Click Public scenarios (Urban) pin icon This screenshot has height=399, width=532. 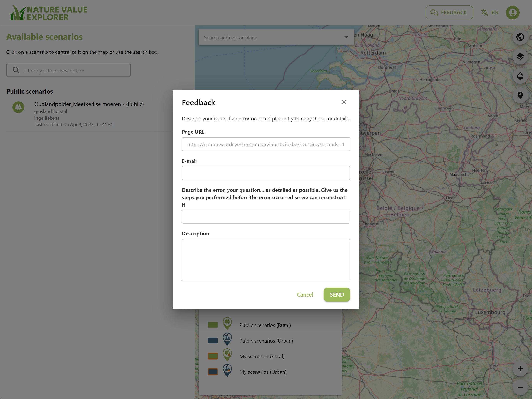click(227, 339)
